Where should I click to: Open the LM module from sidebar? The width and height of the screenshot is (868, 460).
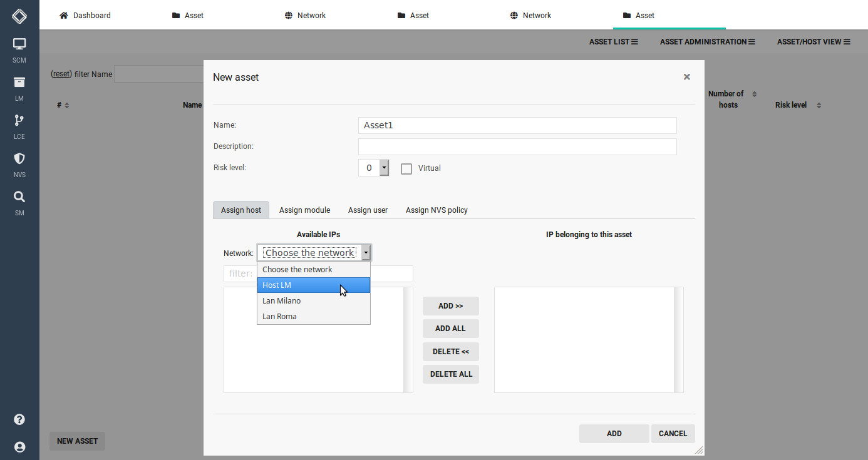click(19, 83)
